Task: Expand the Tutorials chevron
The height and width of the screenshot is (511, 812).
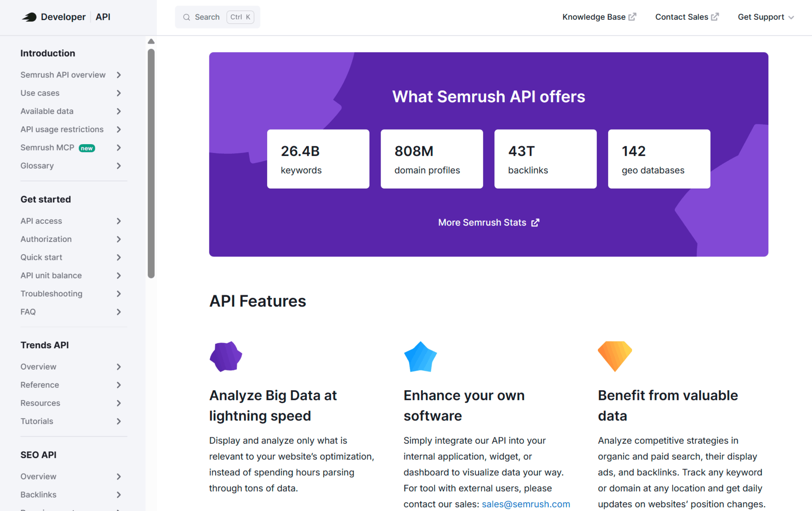Action: [119, 421]
